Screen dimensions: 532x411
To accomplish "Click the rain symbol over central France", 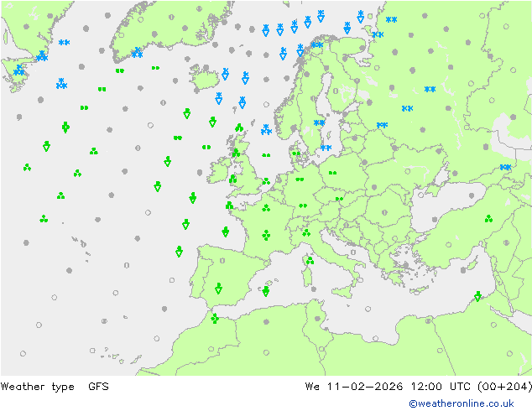I will tap(266, 235).
